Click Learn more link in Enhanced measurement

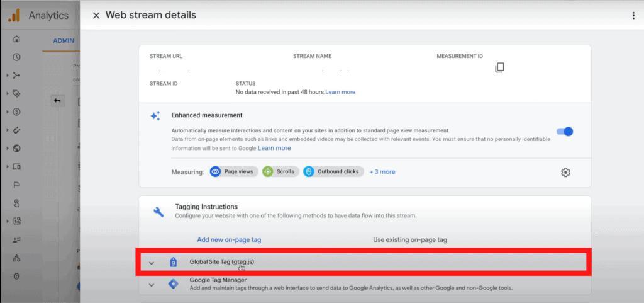(x=274, y=148)
